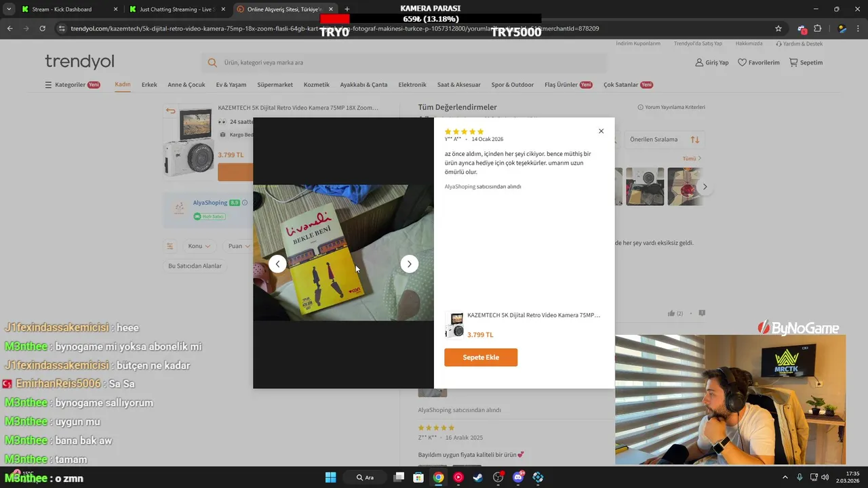868x488 pixels.
Task: Open Ayakkabı & Çanta category
Action: coord(363,85)
